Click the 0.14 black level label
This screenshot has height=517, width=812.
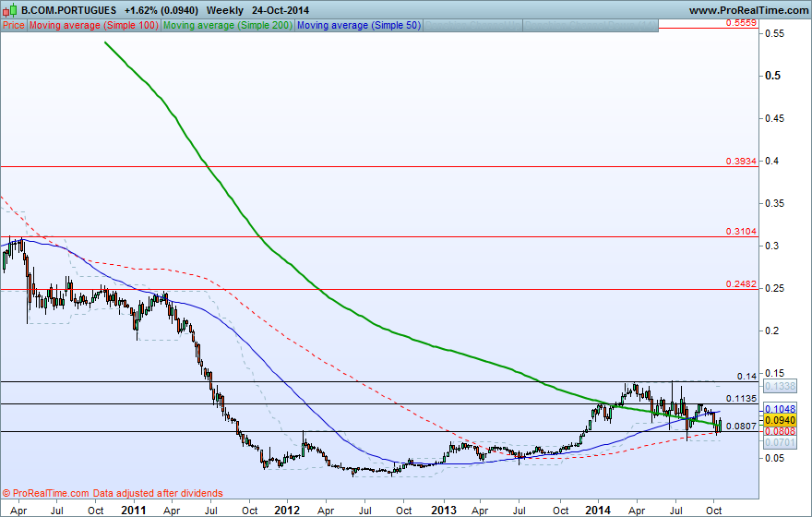pos(746,377)
